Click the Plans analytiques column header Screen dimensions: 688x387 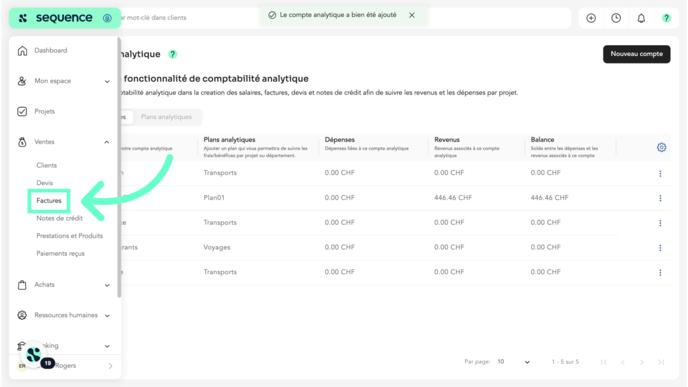point(229,140)
